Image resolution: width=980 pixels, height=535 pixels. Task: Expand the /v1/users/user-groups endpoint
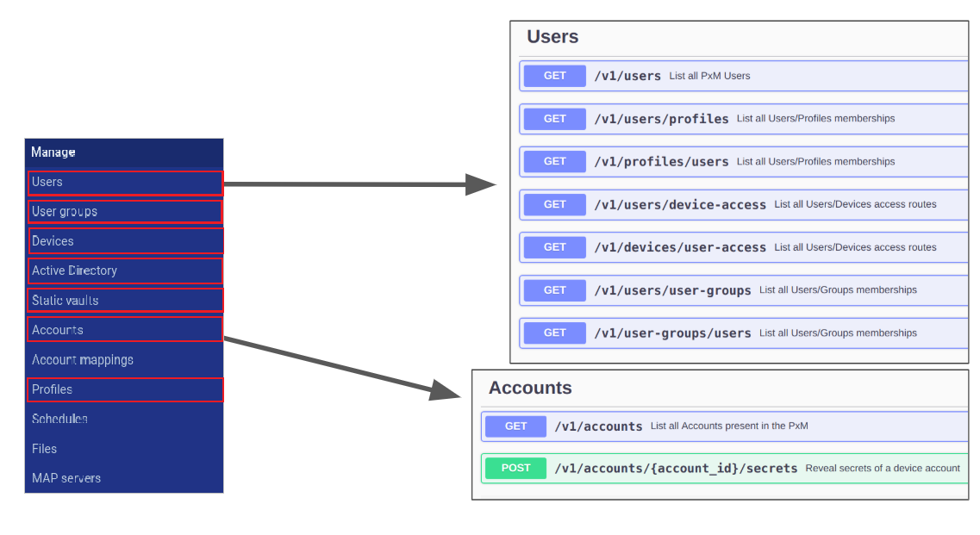pyautogui.click(x=672, y=290)
